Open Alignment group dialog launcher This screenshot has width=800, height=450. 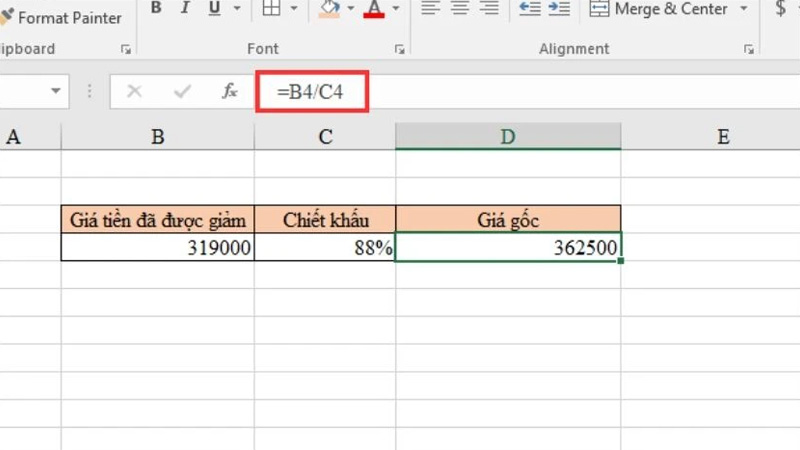coord(748,49)
